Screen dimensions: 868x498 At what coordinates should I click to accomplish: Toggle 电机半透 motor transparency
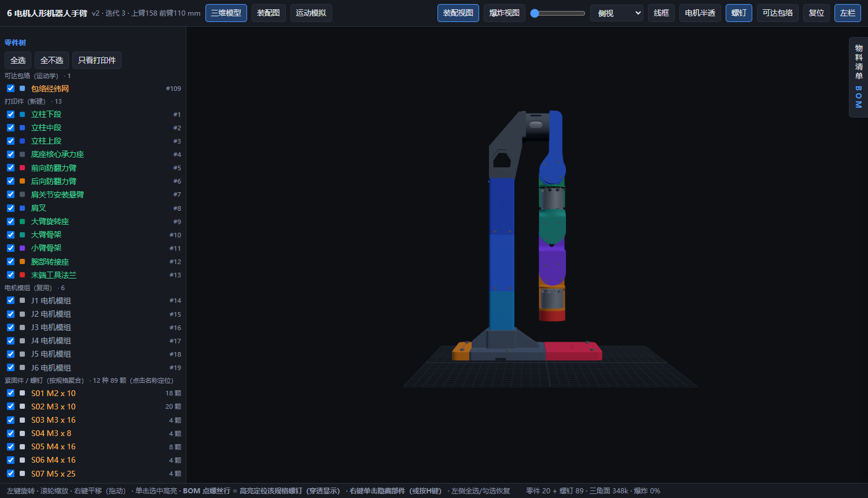[700, 13]
